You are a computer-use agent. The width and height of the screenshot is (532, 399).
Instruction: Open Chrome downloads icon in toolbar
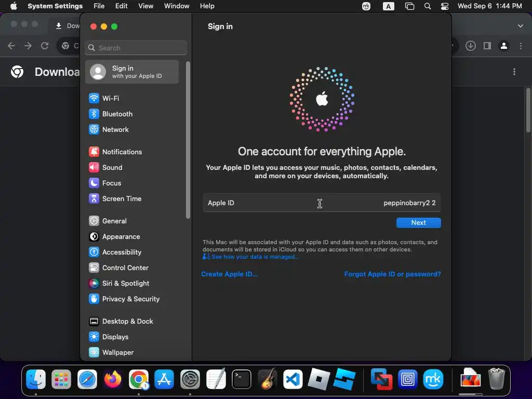click(471, 46)
